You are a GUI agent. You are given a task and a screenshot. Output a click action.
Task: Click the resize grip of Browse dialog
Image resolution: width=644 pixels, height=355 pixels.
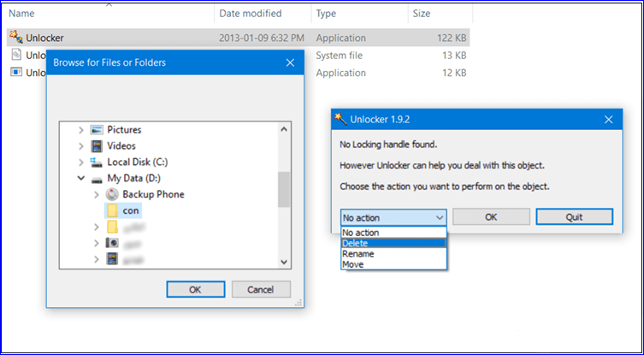coord(299,303)
